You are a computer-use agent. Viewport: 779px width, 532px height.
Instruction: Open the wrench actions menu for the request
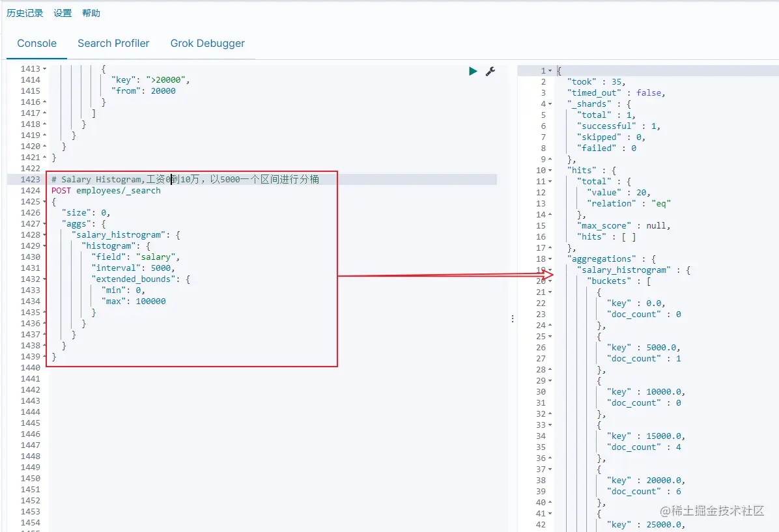tap(490, 71)
